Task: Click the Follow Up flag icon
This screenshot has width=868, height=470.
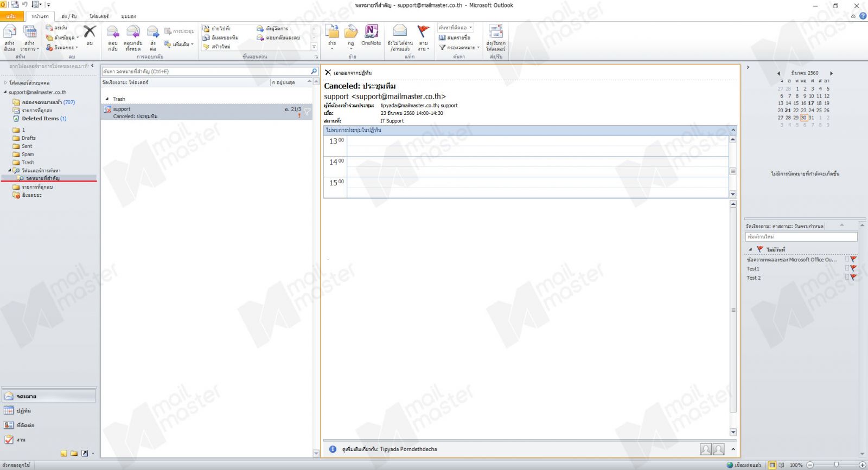Action: (423, 31)
